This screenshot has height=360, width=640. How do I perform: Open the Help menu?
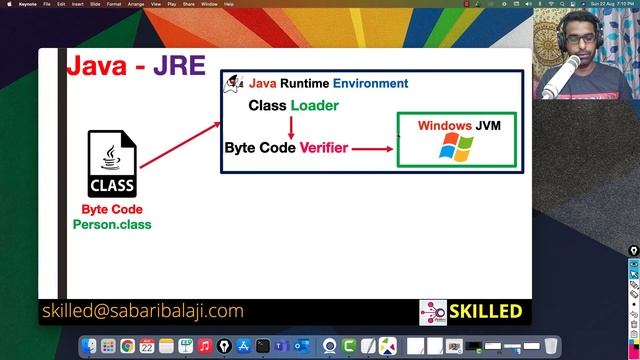tap(229, 4)
